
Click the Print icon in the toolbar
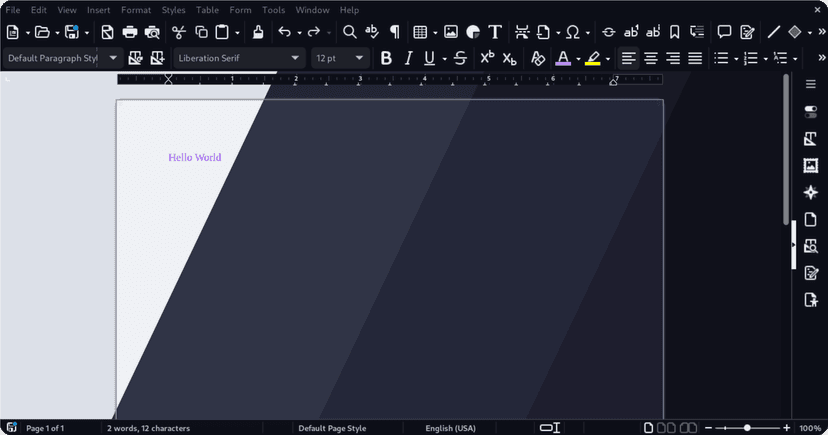point(130,32)
